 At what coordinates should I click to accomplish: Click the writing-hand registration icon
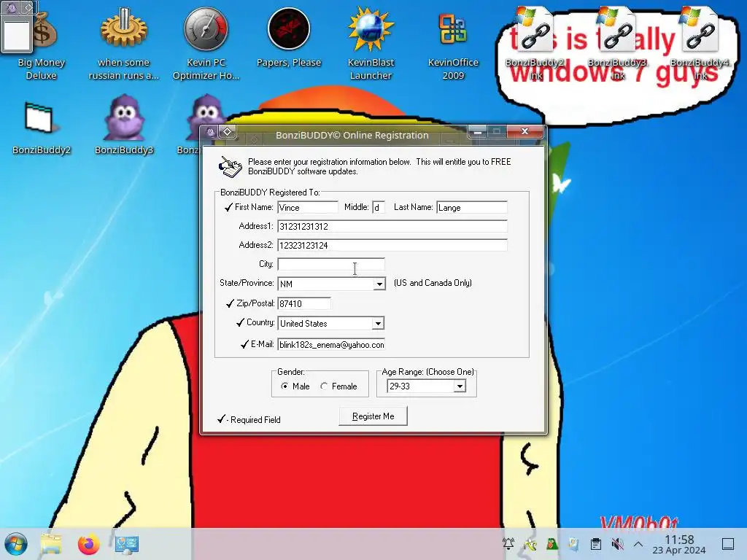click(x=230, y=167)
